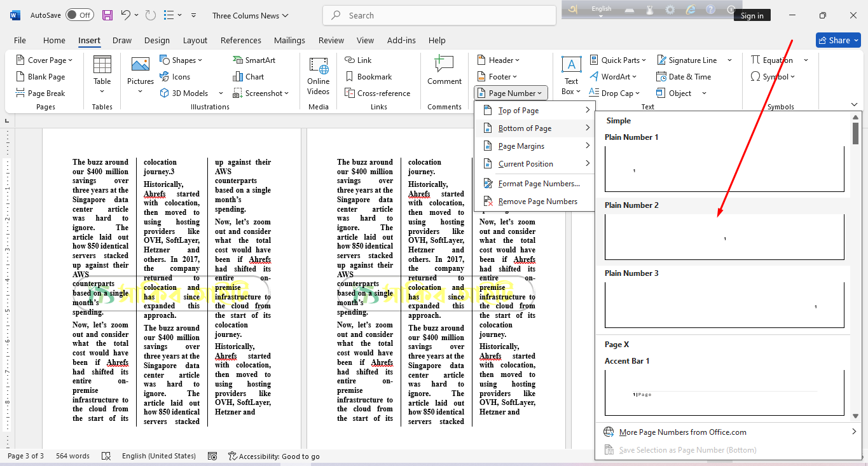
Task: Click the Undo arrow icon
Action: click(126, 15)
